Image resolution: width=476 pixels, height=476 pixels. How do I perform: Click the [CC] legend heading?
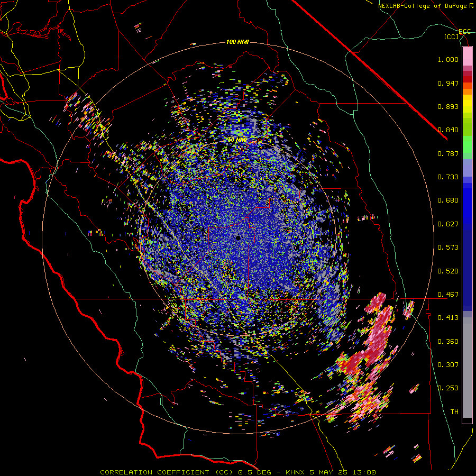(452, 36)
